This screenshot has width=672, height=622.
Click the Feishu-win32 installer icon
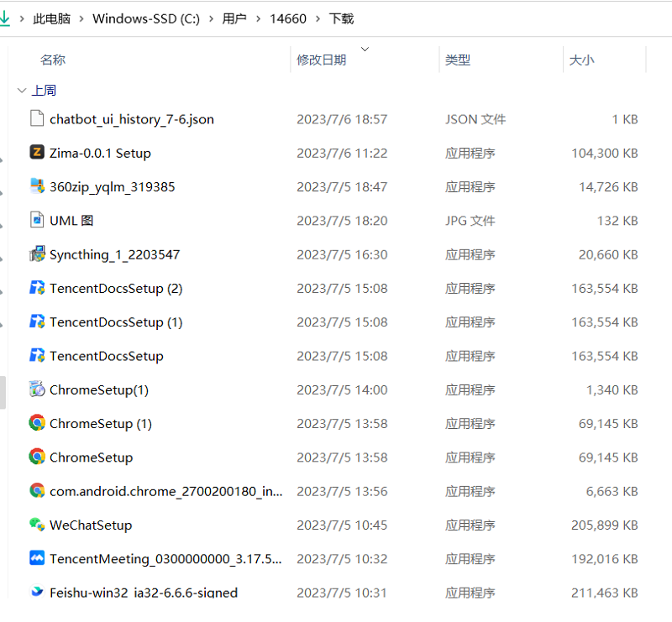37,592
